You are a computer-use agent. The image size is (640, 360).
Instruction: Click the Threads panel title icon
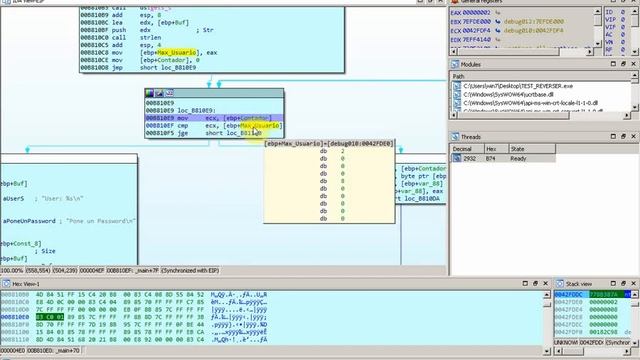tap(455, 137)
